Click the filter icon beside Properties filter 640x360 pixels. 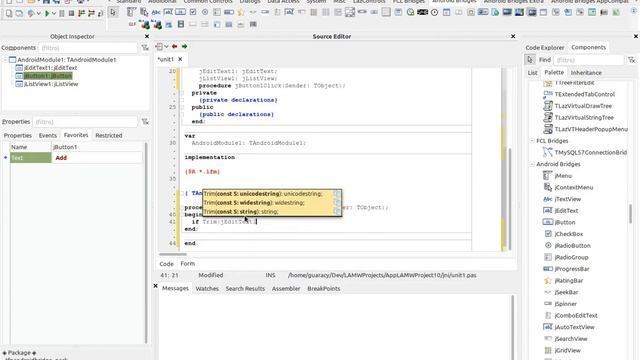click(145, 122)
